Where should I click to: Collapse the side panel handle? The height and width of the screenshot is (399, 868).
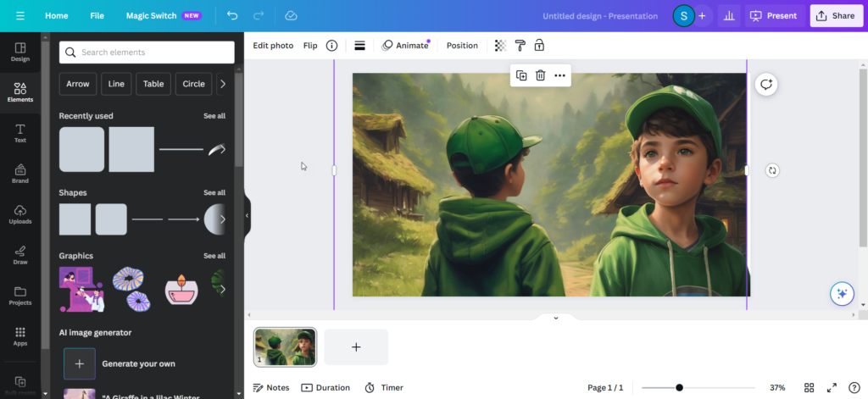(248, 216)
